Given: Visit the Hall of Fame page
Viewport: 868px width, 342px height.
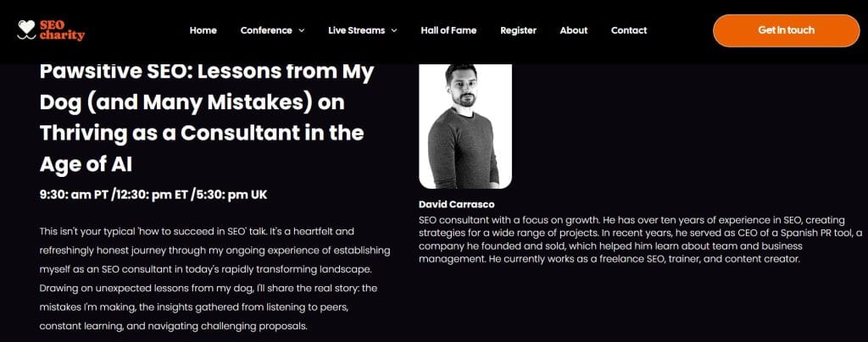Looking at the screenshot, I should click(x=448, y=30).
